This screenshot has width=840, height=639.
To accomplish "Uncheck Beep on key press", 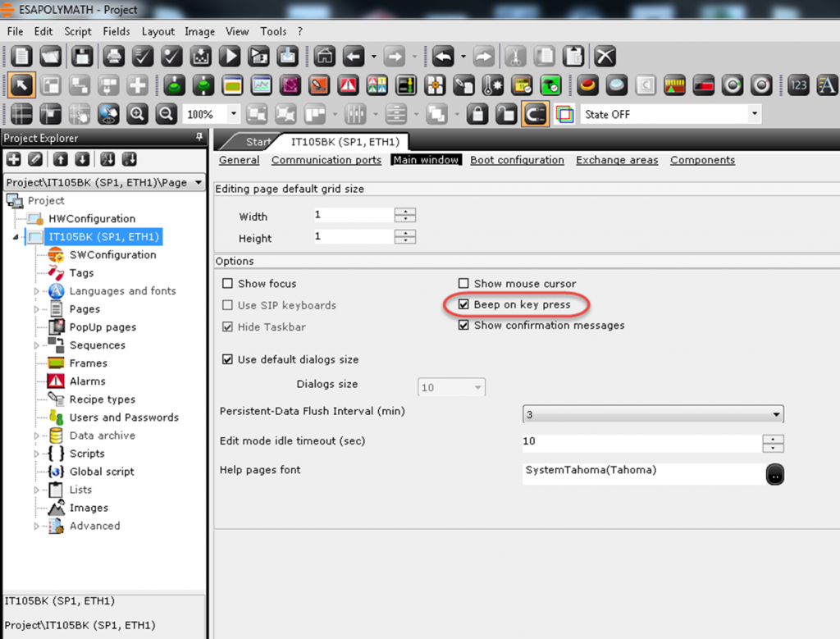I will coord(463,304).
